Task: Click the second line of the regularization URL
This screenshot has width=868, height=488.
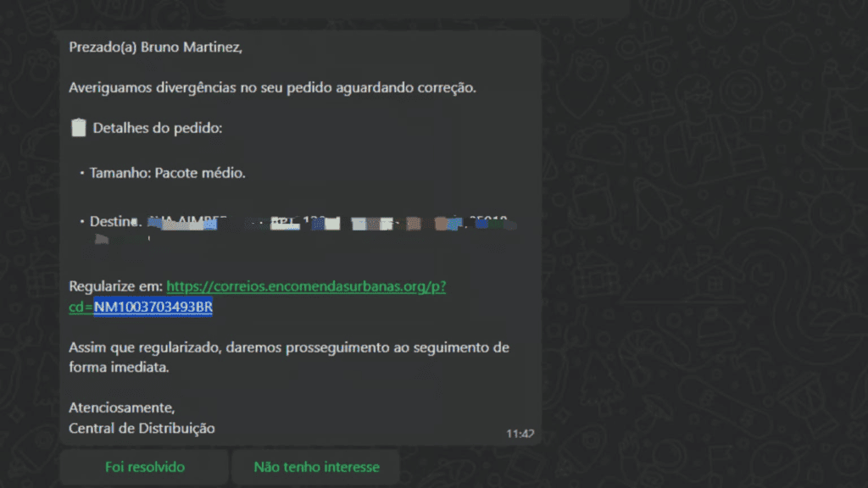Action: pyautogui.click(x=140, y=308)
